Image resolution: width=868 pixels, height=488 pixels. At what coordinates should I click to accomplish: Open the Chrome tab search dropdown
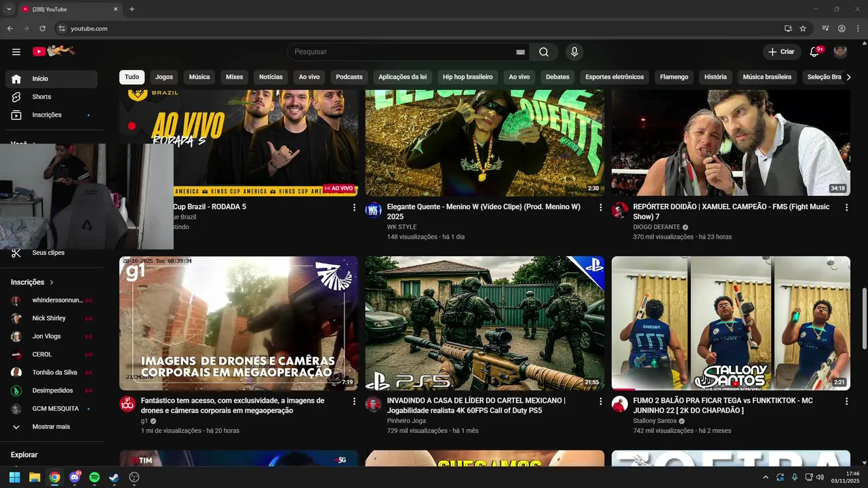[9, 9]
